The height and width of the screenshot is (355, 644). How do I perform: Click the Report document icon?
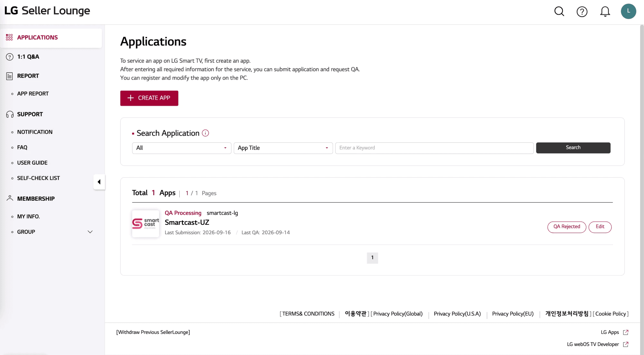coord(10,76)
